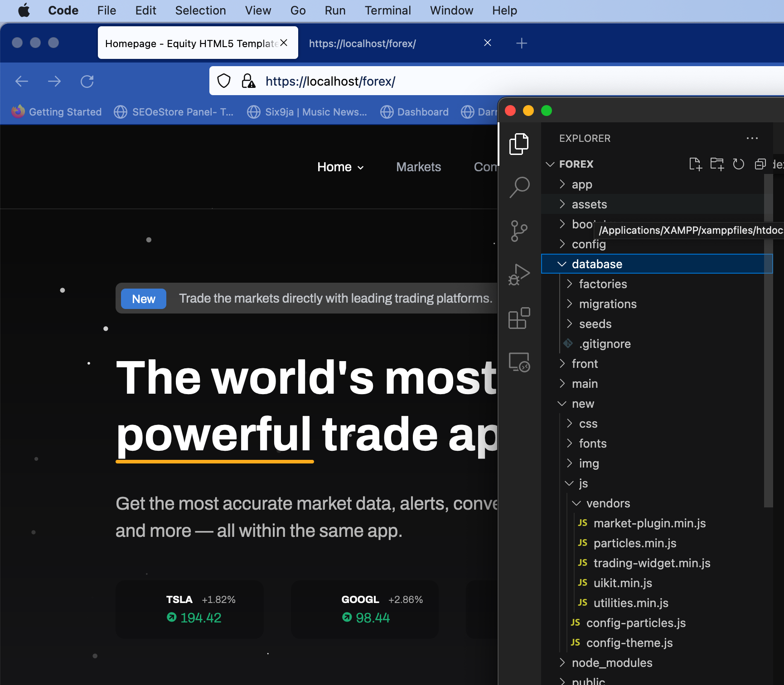Open the Search view in activity bar
The height and width of the screenshot is (685, 784).
click(519, 187)
